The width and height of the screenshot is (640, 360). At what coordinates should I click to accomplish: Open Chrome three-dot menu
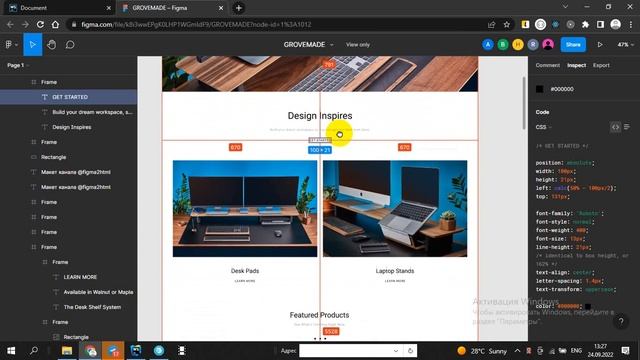click(x=631, y=24)
